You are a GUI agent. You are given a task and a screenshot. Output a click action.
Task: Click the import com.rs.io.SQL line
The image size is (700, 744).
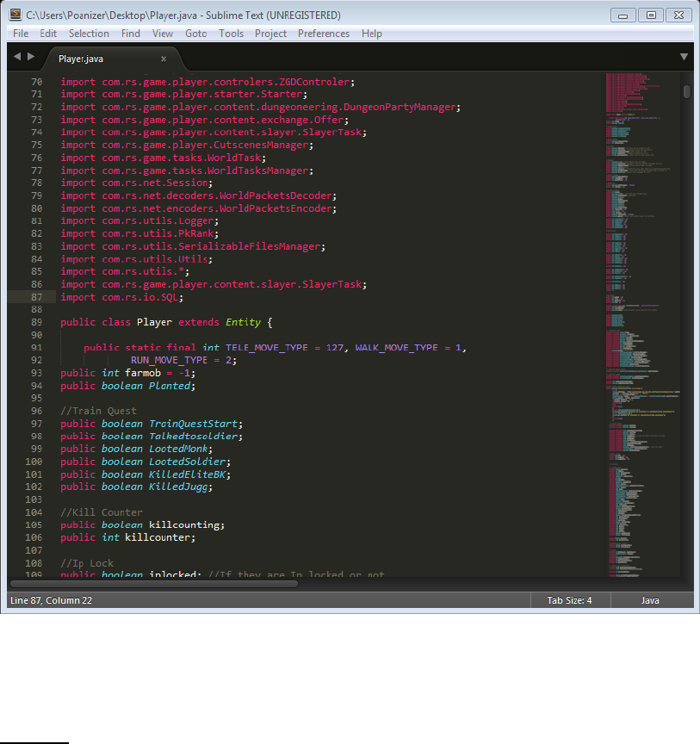click(x=121, y=297)
